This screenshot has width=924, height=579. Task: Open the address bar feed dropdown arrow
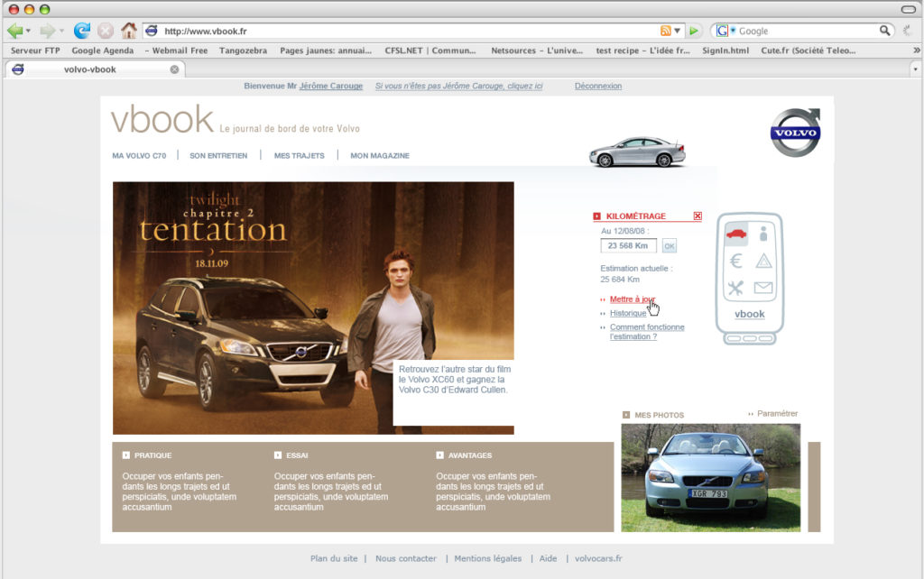point(677,31)
